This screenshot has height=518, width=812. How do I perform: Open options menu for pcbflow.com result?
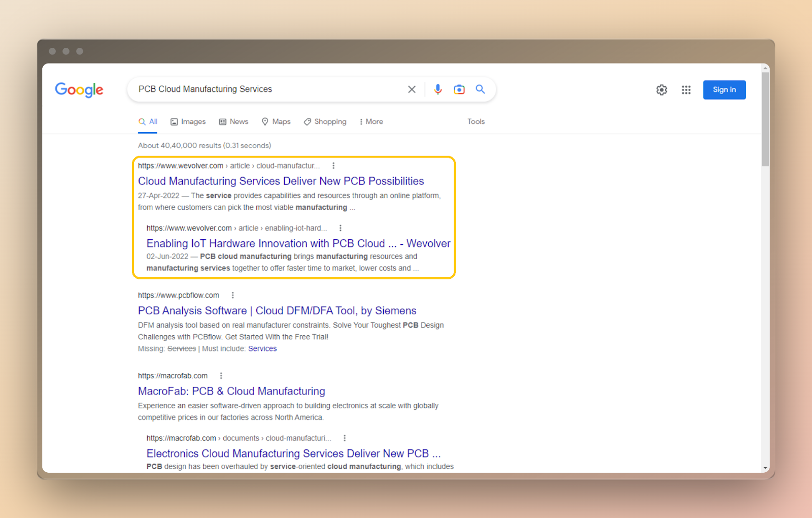[x=233, y=295]
